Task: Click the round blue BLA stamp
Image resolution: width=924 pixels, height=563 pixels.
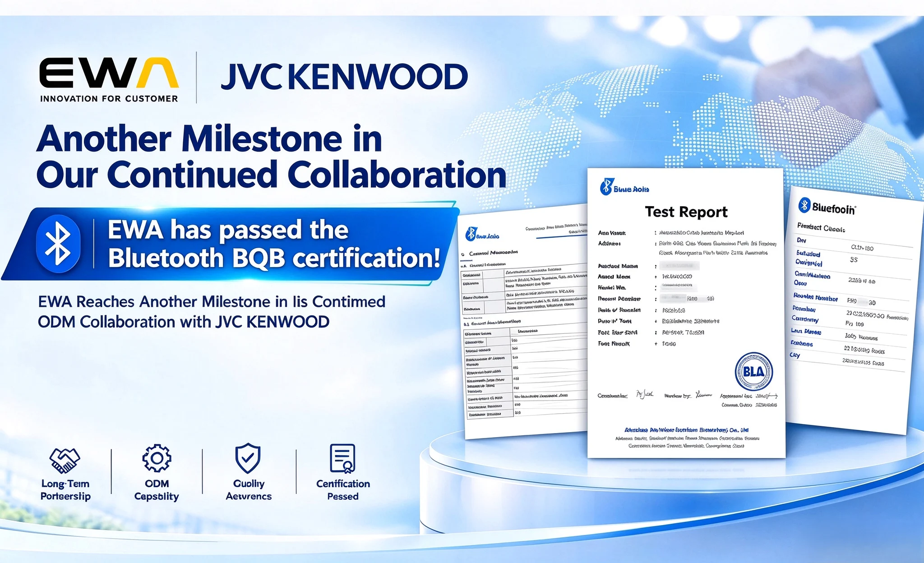Action: (x=753, y=372)
